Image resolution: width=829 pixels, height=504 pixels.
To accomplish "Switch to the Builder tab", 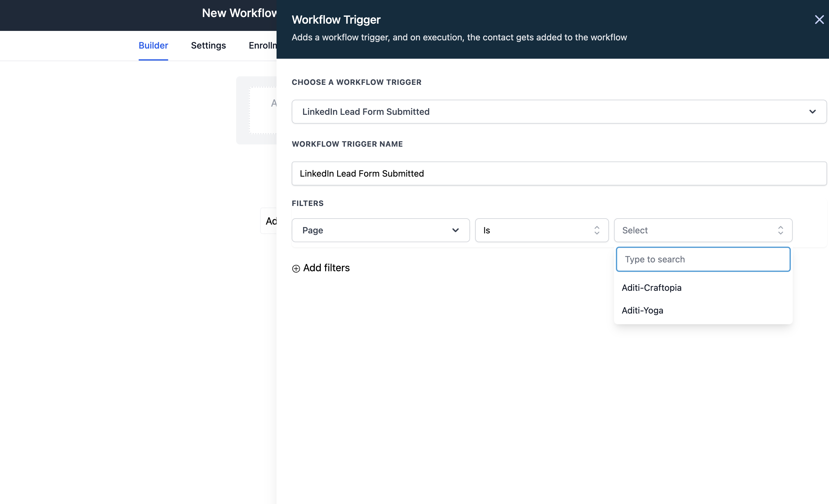I will click(x=153, y=45).
